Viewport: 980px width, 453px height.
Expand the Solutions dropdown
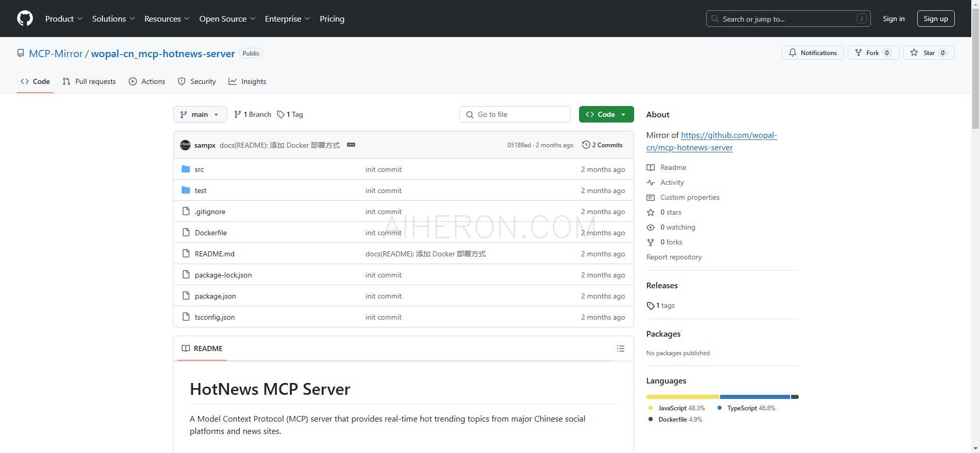[x=113, y=19]
